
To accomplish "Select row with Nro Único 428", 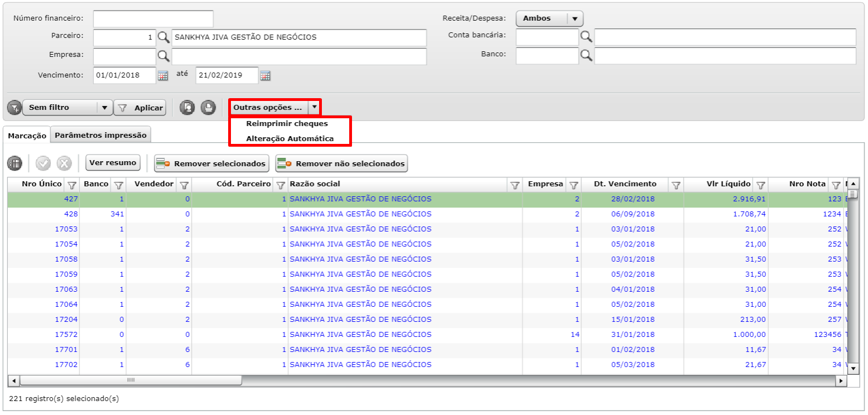I will tap(427, 214).
